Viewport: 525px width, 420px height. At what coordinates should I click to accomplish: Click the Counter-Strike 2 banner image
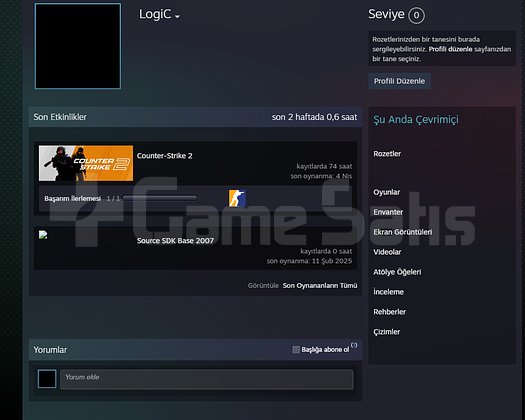point(86,163)
